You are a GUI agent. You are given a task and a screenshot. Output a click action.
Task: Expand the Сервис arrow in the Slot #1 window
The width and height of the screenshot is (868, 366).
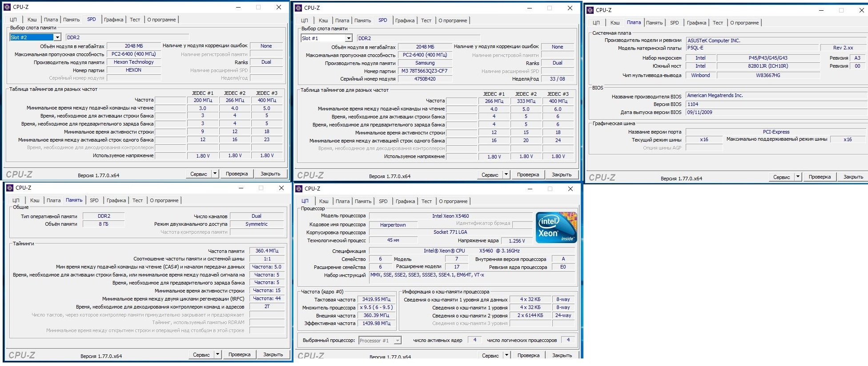click(506, 175)
